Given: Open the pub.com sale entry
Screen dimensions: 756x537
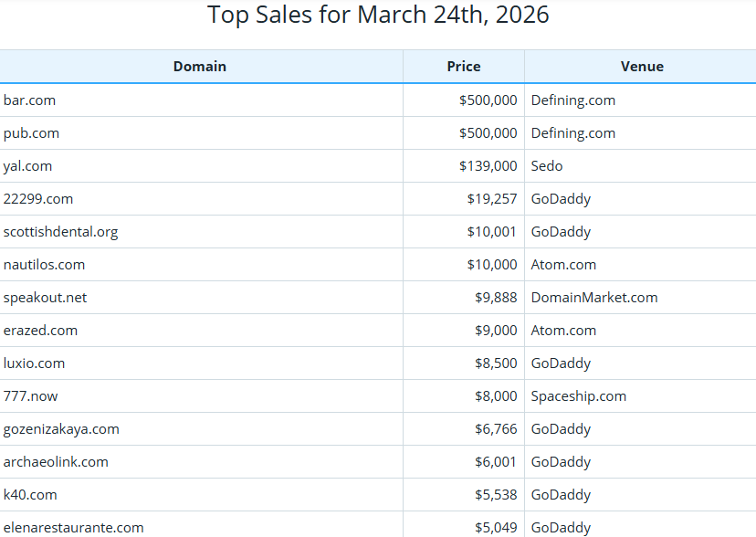Looking at the screenshot, I should coord(30,132).
